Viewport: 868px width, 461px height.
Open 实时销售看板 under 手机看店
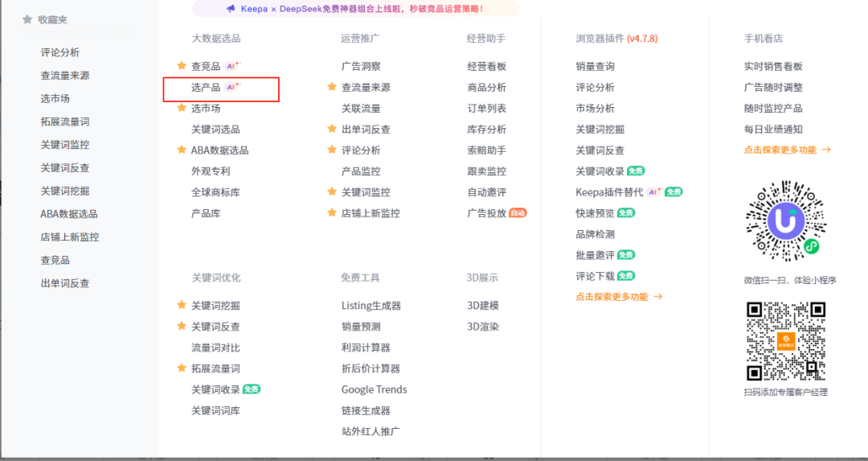pyautogui.click(x=773, y=66)
